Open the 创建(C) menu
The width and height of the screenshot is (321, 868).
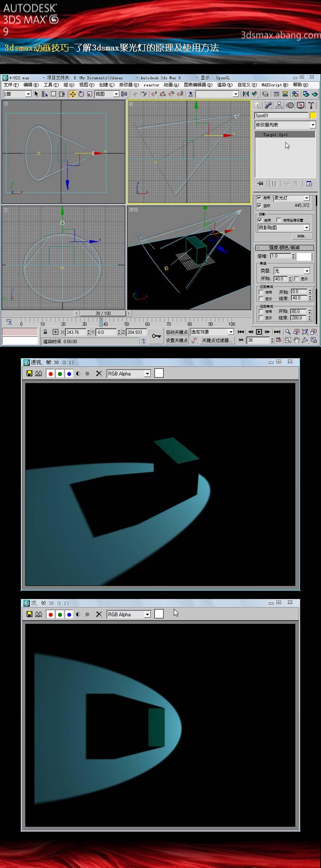(x=107, y=85)
